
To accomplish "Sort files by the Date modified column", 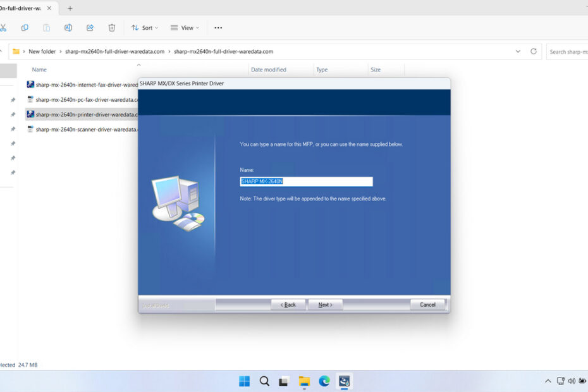I will 269,70.
